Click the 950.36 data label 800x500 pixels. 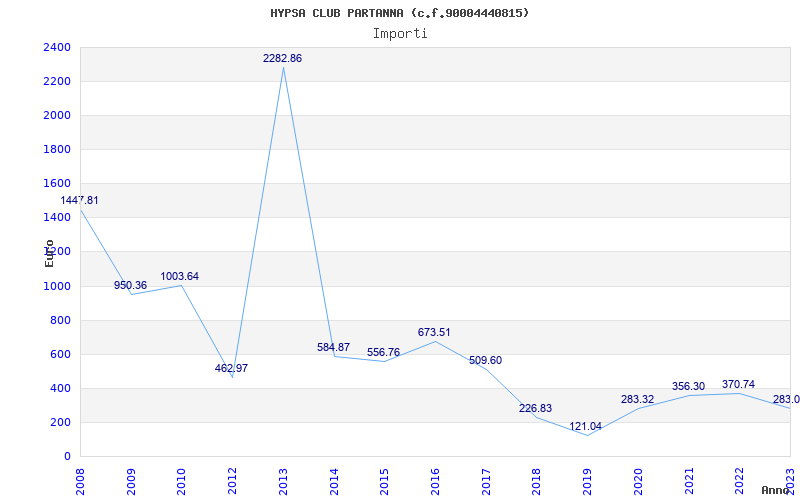pos(130,285)
